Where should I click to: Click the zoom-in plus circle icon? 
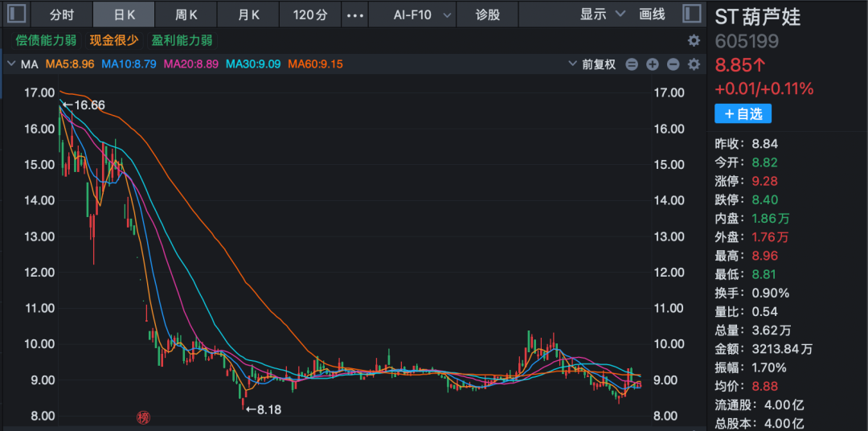(x=653, y=64)
